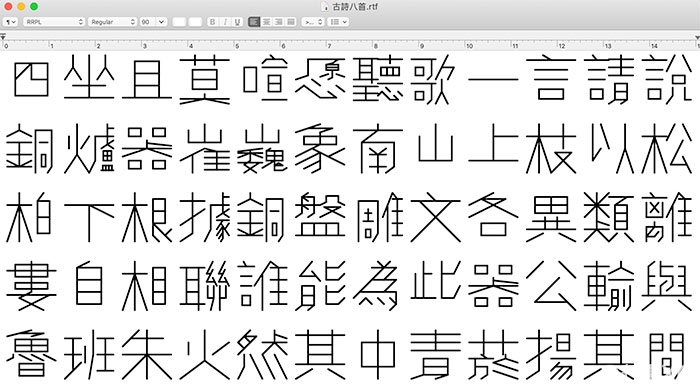Open the text color swatch

pyautogui.click(x=179, y=22)
